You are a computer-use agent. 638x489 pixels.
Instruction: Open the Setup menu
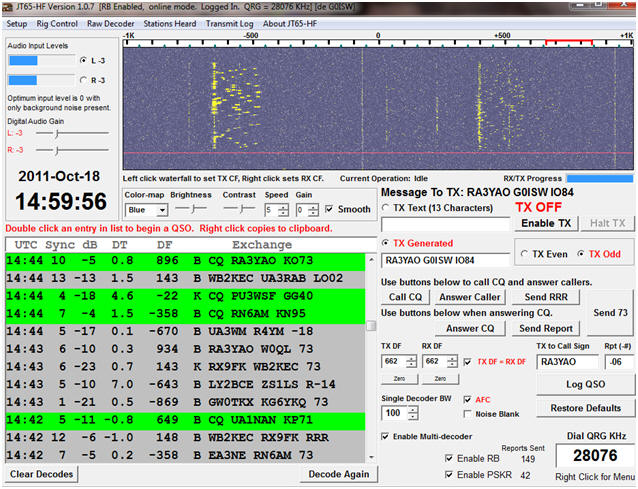tap(17, 24)
